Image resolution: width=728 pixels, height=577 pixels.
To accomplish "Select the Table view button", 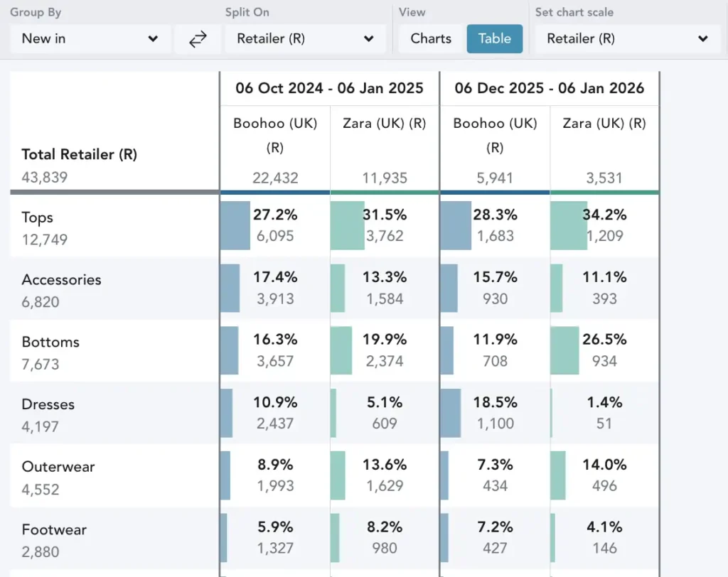I will [494, 39].
